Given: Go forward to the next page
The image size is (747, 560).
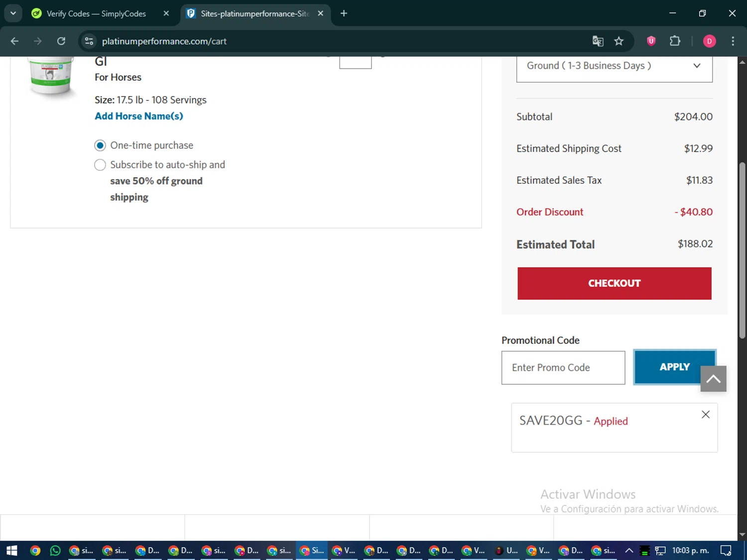Looking at the screenshot, I should pos(38,41).
